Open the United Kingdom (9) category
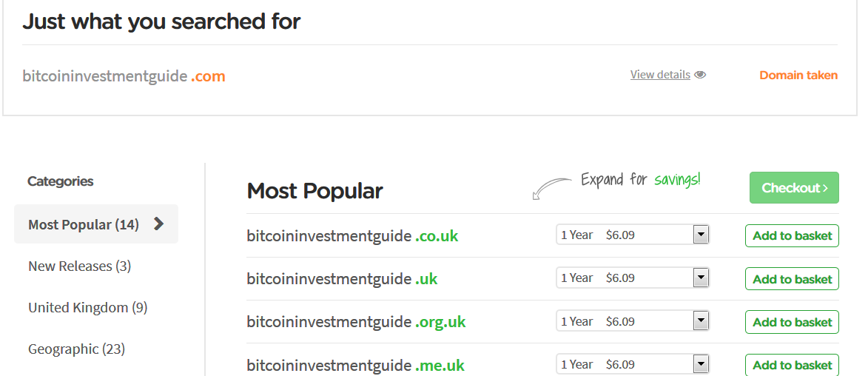The image size is (868, 376). (87, 307)
